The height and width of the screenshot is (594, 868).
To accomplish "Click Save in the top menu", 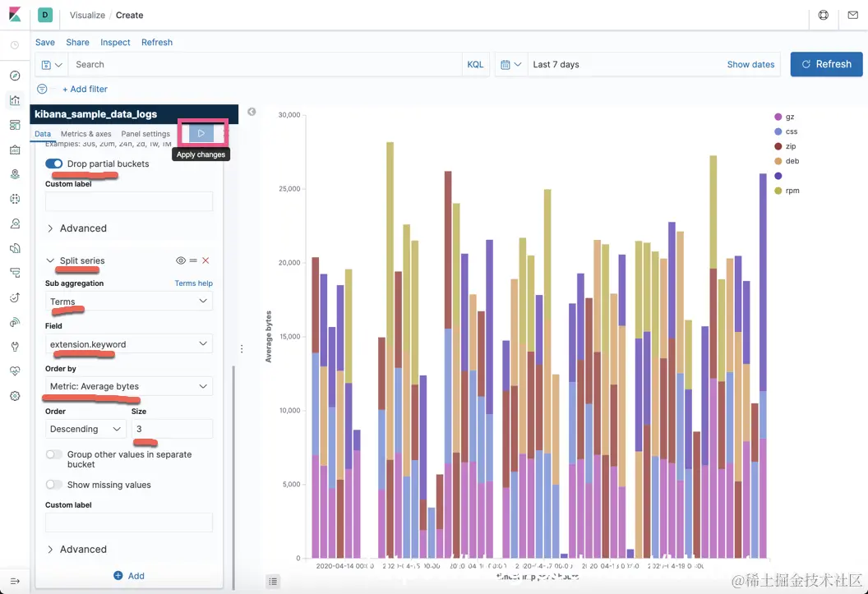I will pyautogui.click(x=45, y=42).
